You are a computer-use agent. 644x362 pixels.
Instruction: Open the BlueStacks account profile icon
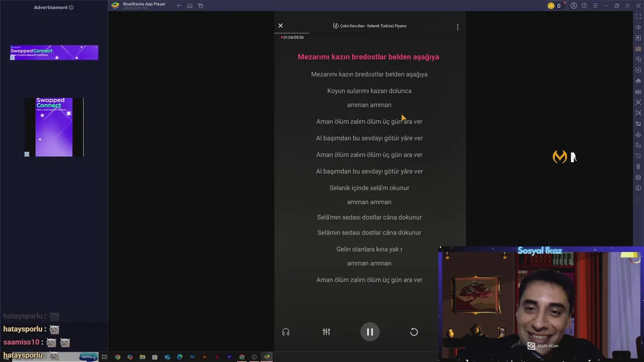pos(574,6)
